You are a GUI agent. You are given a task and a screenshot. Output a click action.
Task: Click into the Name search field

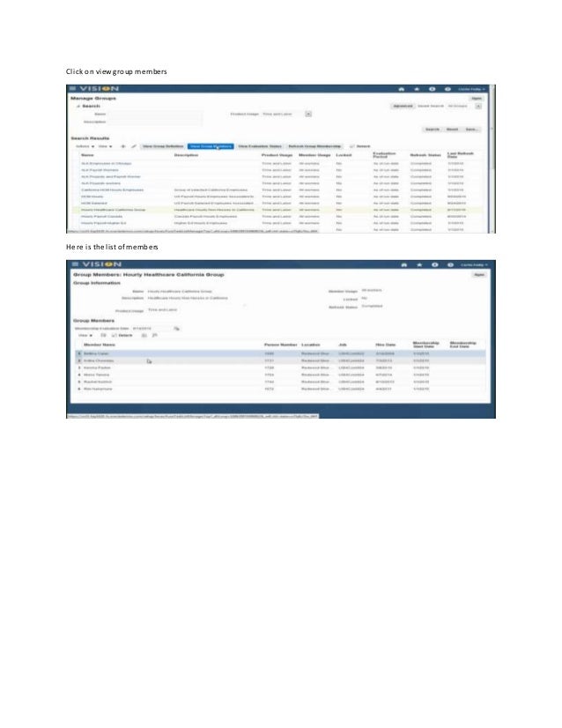155,114
